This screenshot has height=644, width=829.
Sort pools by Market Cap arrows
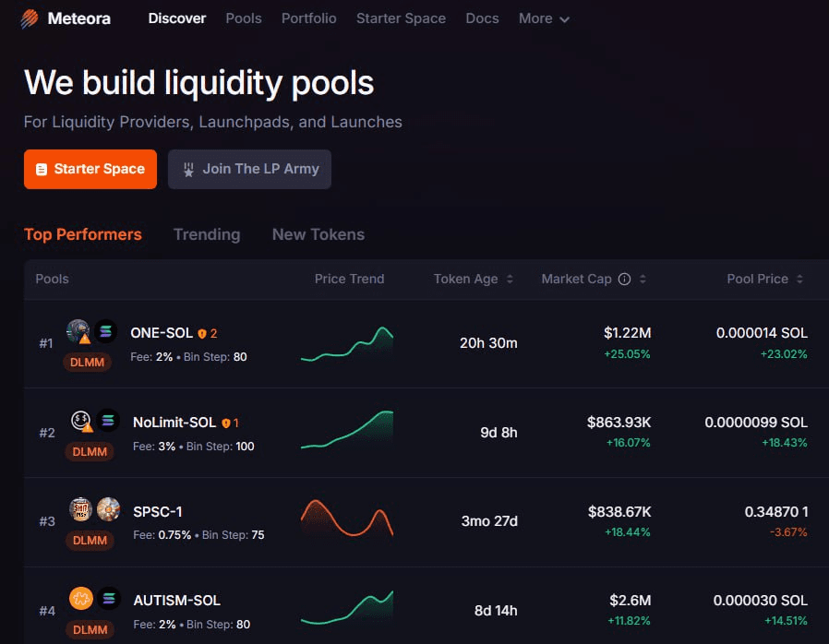pyautogui.click(x=643, y=280)
